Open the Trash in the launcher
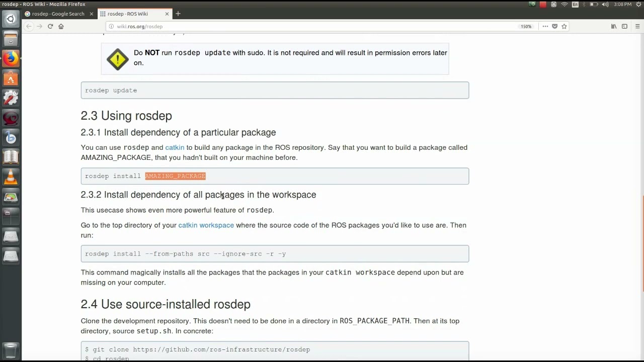The image size is (644, 362). (x=11, y=350)
